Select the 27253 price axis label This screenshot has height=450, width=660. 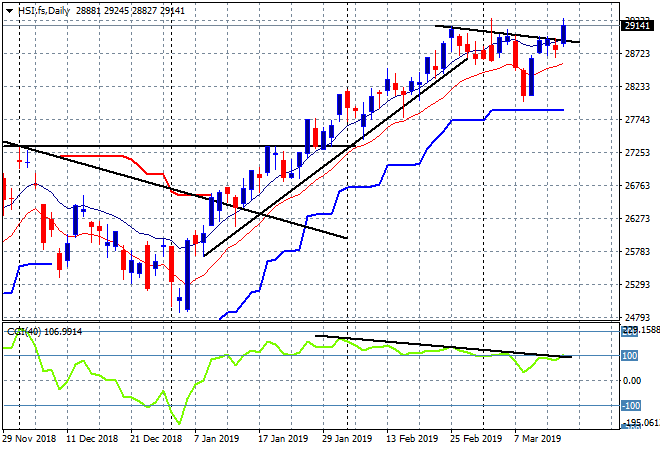coord(637,152)
